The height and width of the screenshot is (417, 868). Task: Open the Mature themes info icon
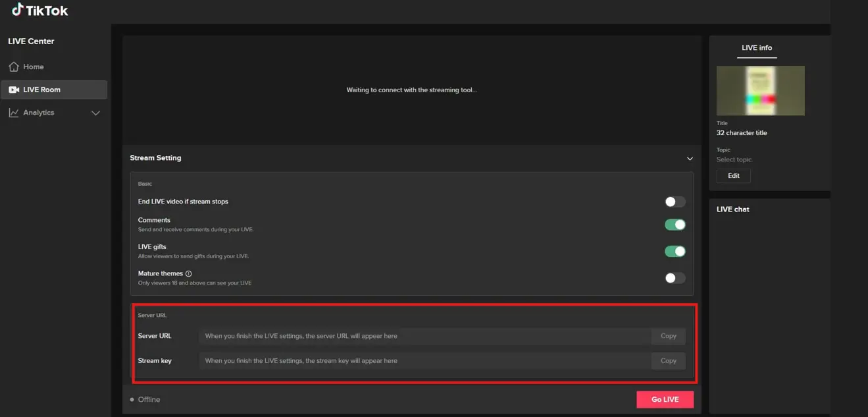tap(189, 273)
